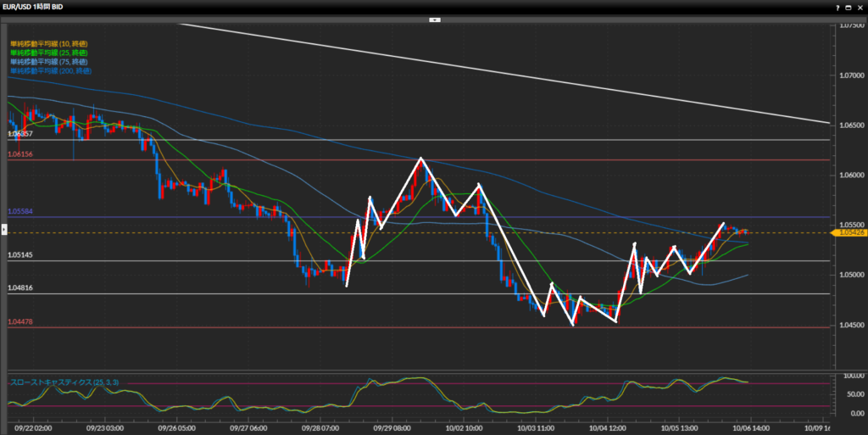868x435 pixels.
Task: Select the 10-period simple moving average label
Action: click(49, 43)
